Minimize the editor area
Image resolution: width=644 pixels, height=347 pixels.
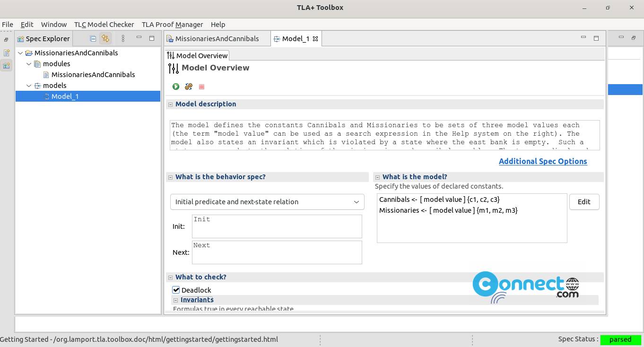[x=583, y=37]
